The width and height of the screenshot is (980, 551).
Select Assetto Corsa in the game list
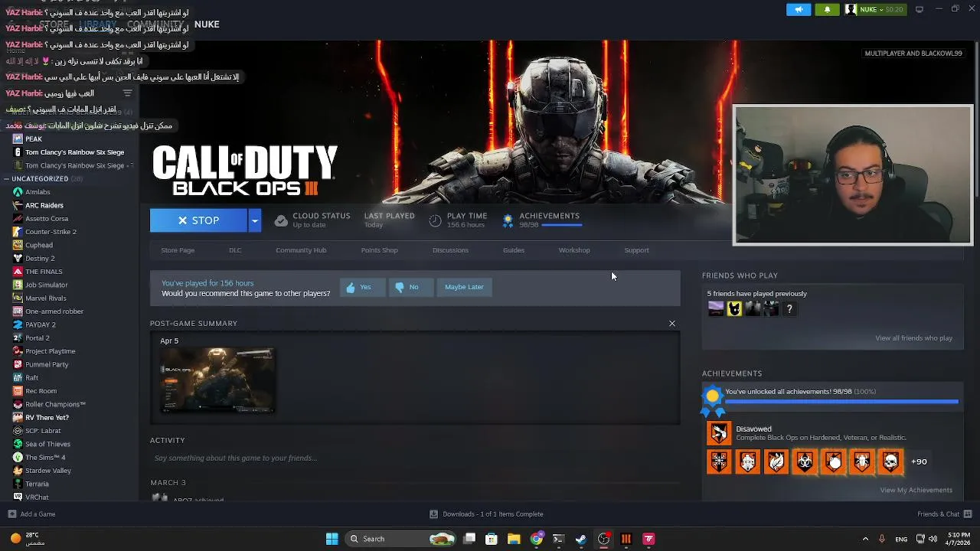point(47,218)
